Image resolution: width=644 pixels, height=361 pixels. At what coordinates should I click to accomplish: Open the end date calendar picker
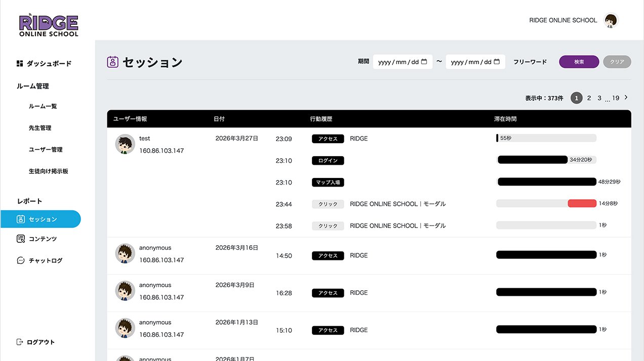[x=497, y=62]
